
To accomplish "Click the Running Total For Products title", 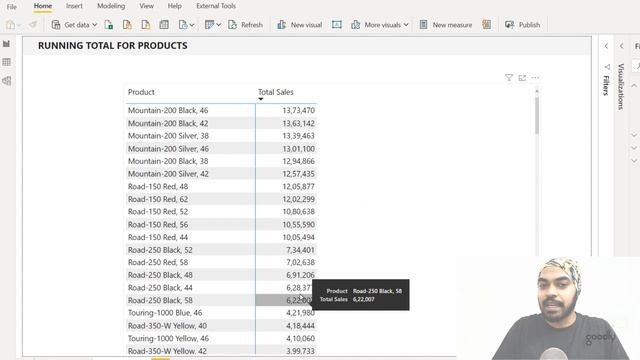I will pyautogui.click(x=113, y=46).
